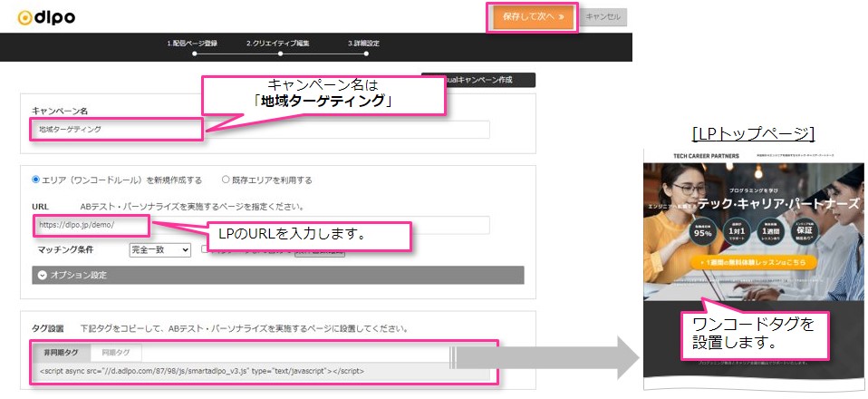Viewport: 868px width, 399px height.
Task: Click the 1週間 badge in LP
Action: point(772,231)
